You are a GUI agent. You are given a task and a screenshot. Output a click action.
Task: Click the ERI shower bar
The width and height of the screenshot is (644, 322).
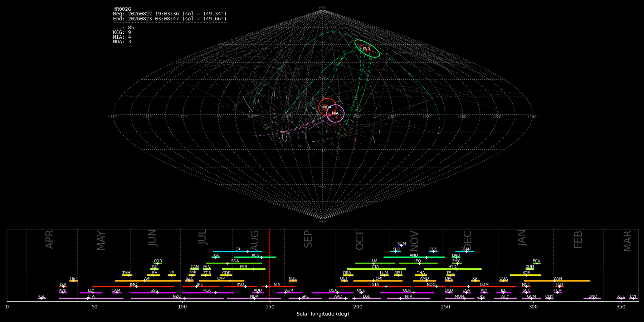click(x=238, y=252)
